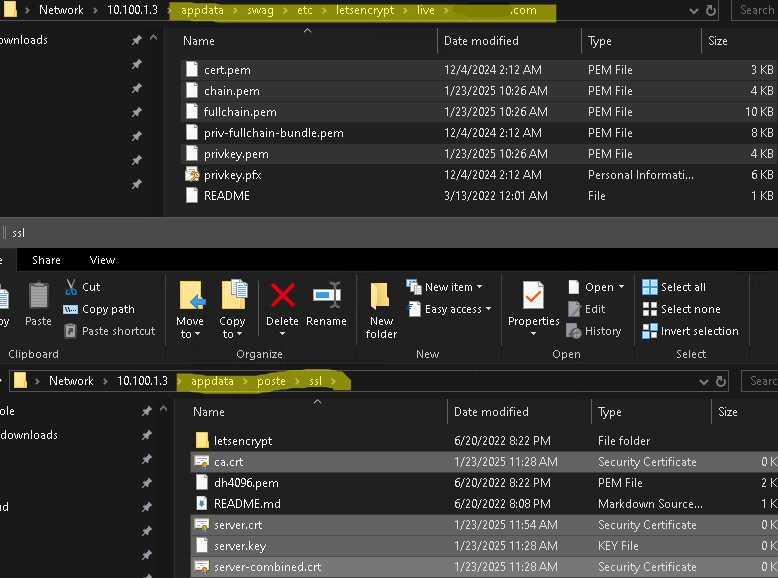Viewport: 778px width, 578px height.
Task: Refresh the upper letsencrypt window
Action: [x=711, y=10]
